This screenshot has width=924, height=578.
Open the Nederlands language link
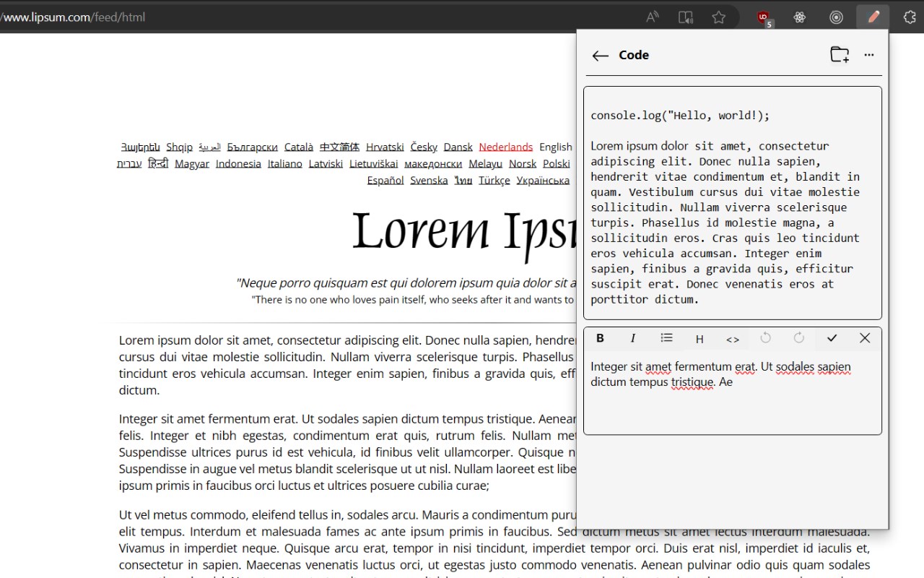(505, 147)
